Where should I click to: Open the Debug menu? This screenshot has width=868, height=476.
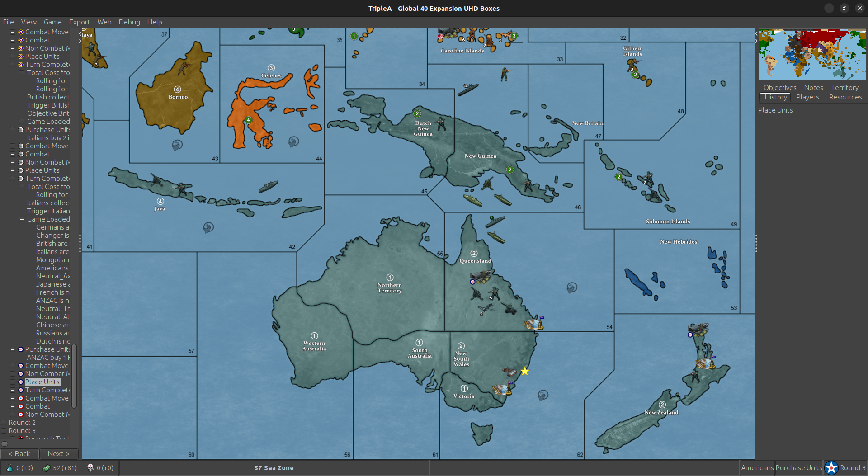129,22
